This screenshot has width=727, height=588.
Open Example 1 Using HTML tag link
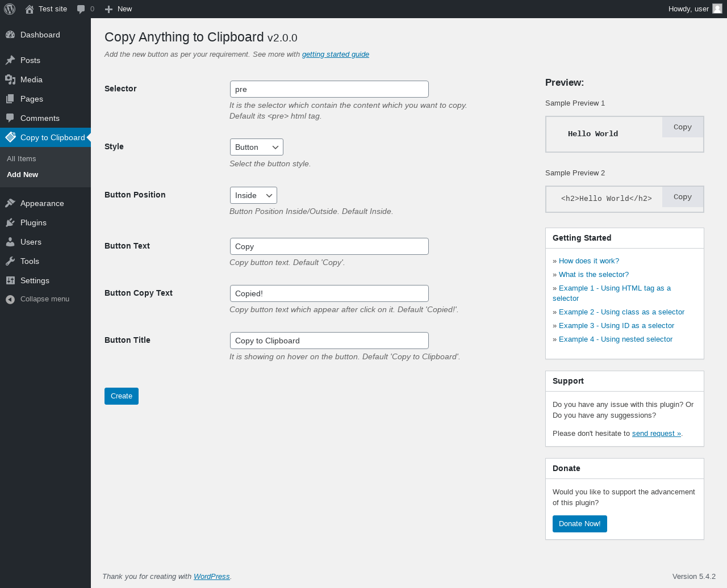point(612,293)
